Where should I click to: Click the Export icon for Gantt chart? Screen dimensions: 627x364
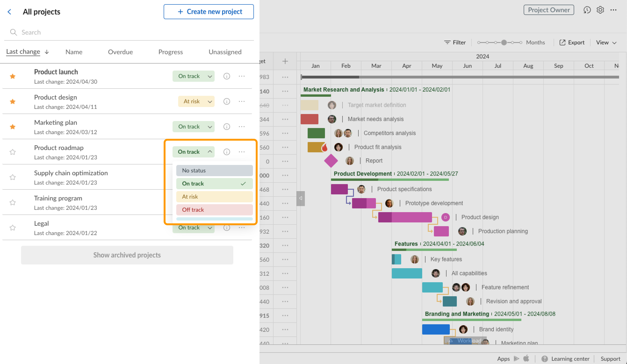562,42
